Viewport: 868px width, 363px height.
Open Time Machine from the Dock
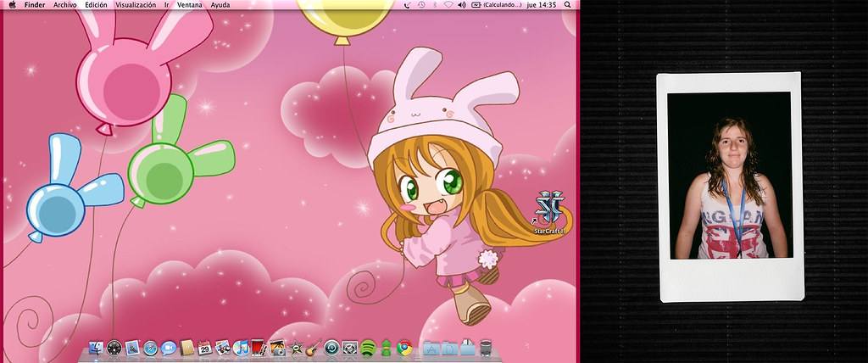(331, 348)
